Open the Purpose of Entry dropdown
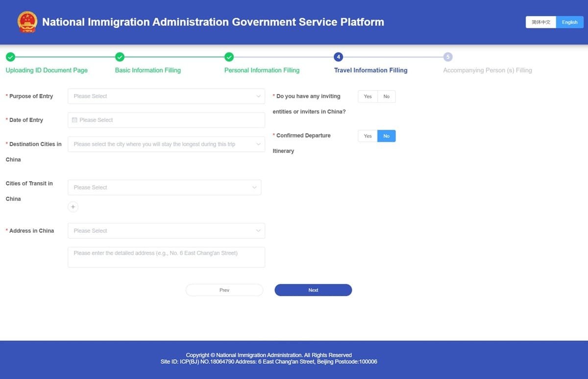The height and width of the screenshot is (379, 588). pos(166,96)
